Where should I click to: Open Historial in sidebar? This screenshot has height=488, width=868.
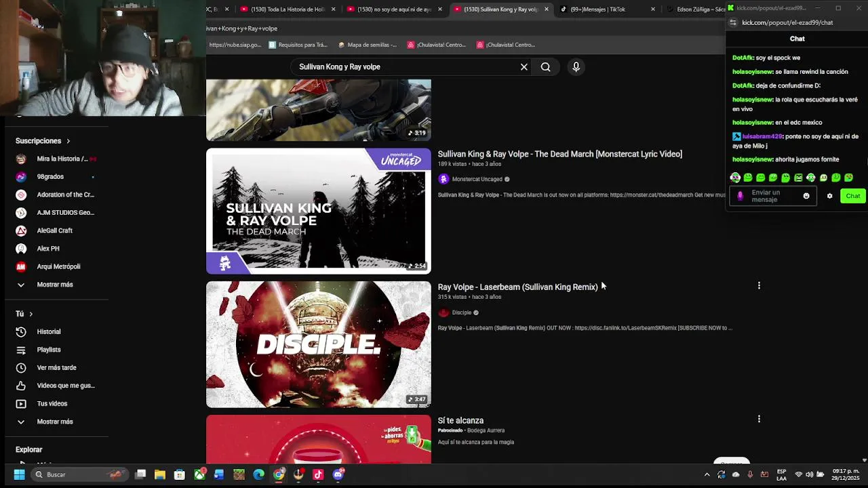tap(49, 331)
